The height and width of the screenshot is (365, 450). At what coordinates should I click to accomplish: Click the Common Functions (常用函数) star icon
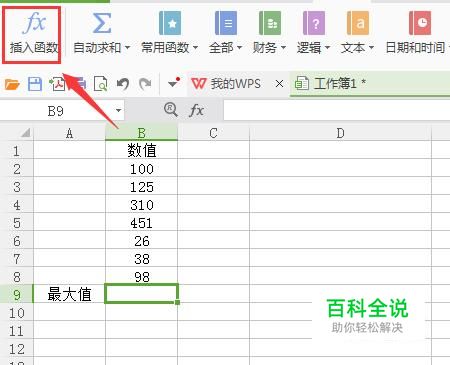point(170,23)
